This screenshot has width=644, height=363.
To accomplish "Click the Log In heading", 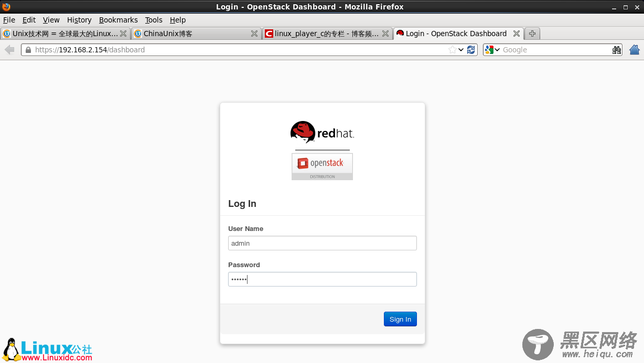I will click(242, 204).
